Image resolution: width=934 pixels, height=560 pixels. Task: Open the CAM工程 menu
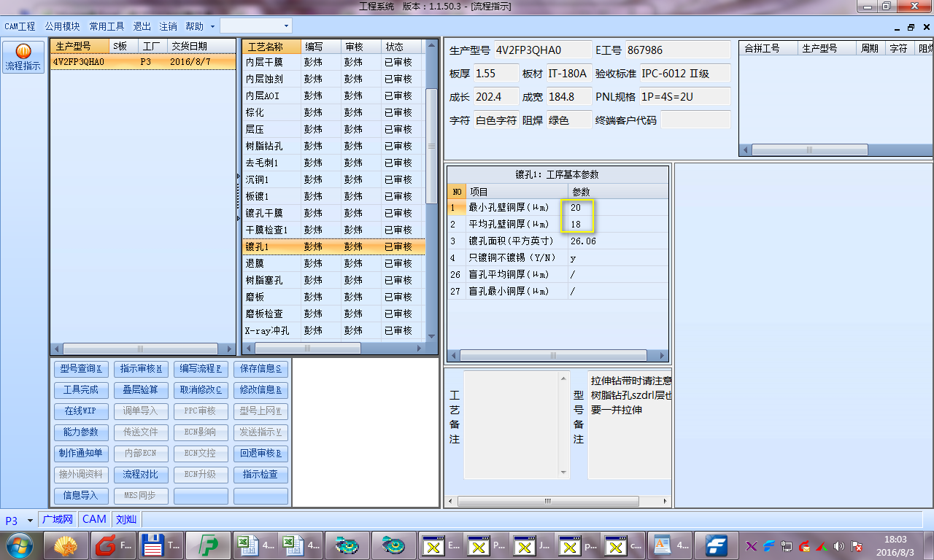(20, 26)
